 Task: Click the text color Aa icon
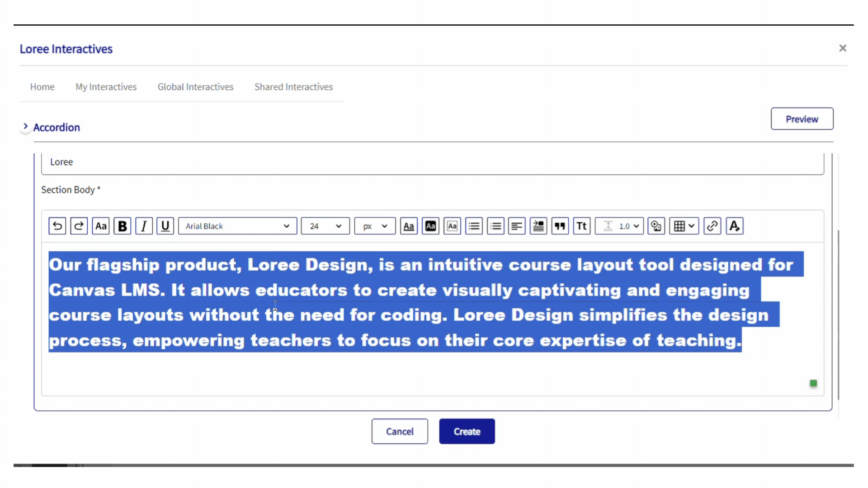point(409,226)
